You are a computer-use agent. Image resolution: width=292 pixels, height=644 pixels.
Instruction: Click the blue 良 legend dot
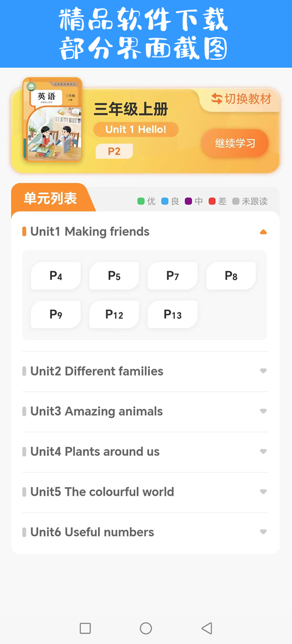tap(165, 201)
